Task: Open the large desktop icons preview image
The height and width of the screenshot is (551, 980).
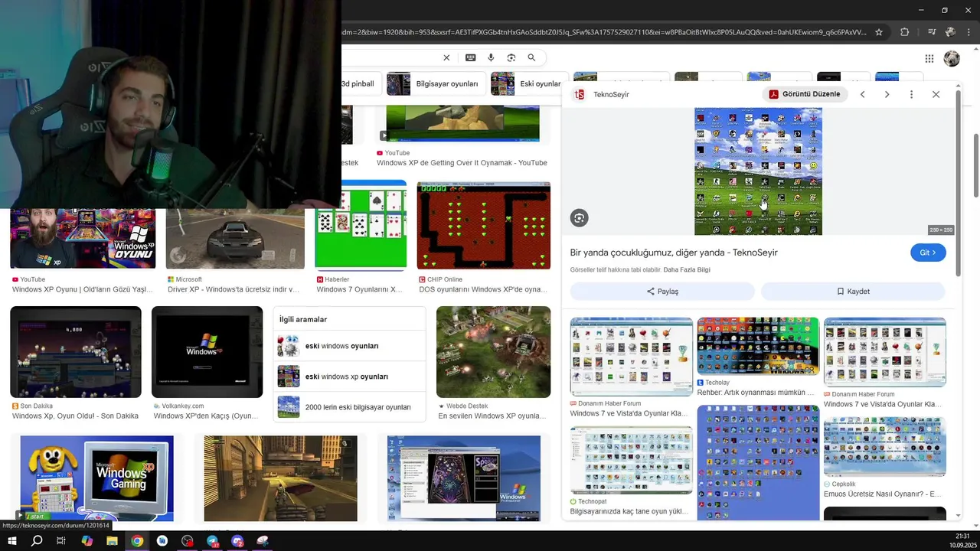Action: tap(758, 171)
